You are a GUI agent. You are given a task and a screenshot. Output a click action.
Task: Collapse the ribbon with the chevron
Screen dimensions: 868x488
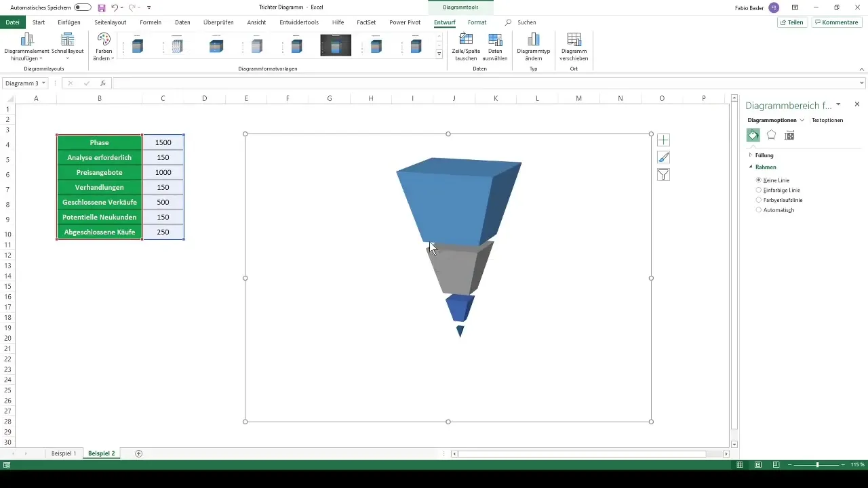tap(861, 68)
